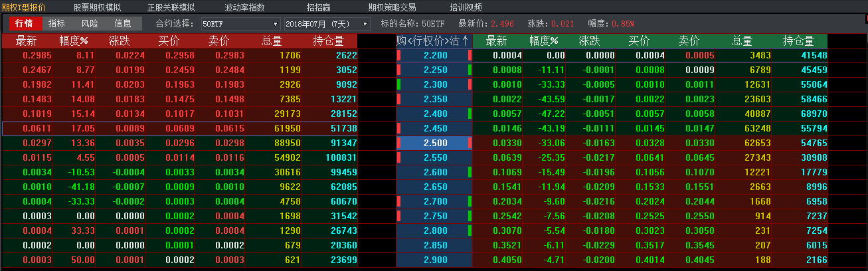Select strike price 2.400 row
868x271 pixels.
point(434,114)
